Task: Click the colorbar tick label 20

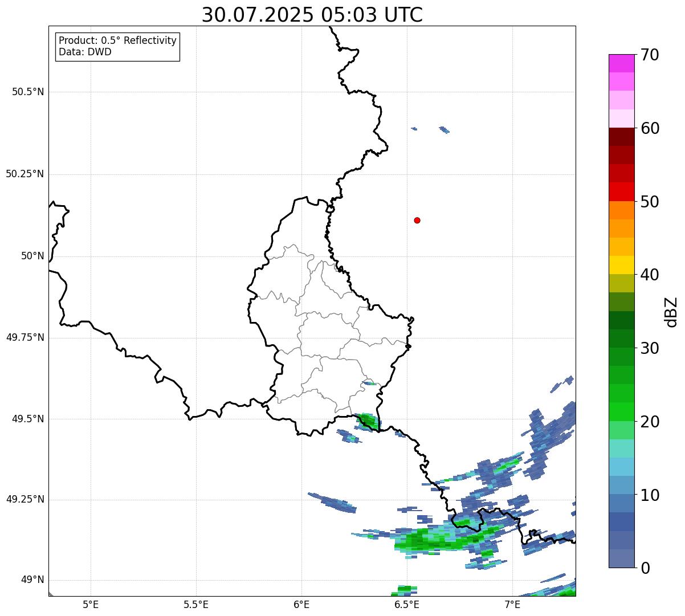Action: (650, 422)
